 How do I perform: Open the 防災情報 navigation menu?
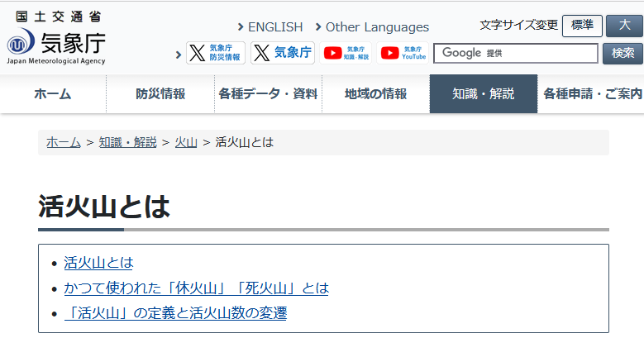pyautogui.click(x=160, y=93)
